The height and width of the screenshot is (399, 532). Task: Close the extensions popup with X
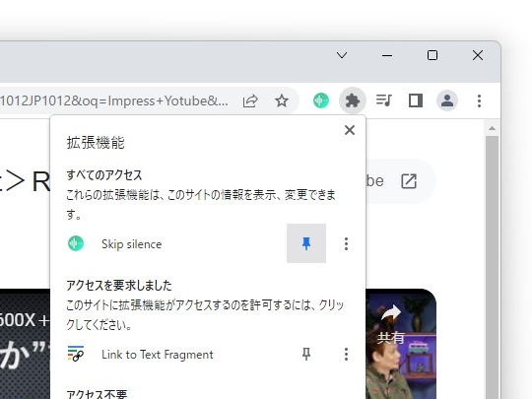pyautogui.click(x=350, y=130)
